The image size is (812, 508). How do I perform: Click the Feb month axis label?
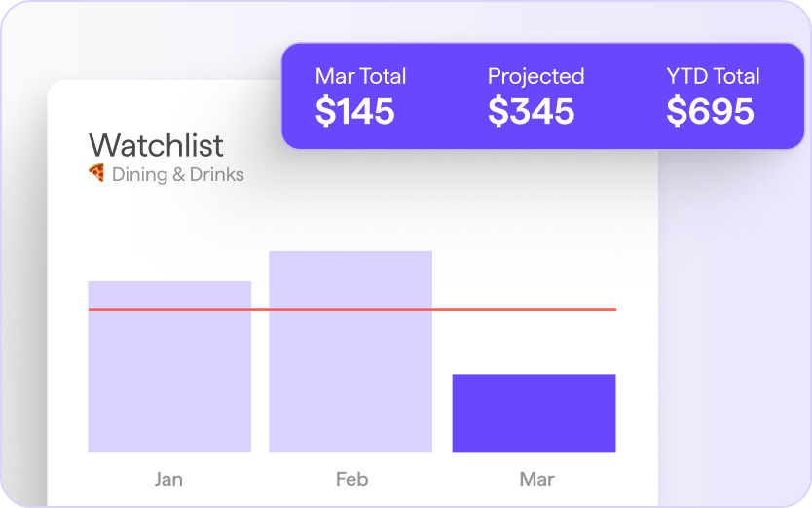point(352,479)
